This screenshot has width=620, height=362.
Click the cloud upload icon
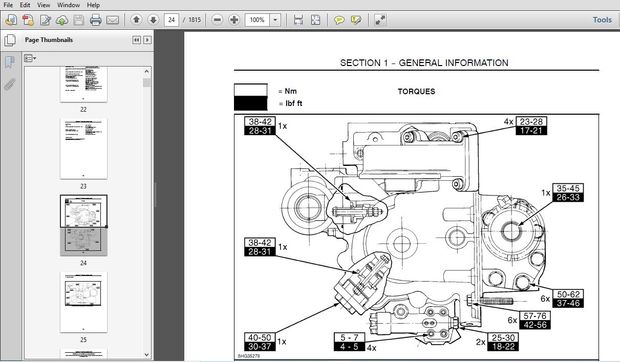click(x=62, y=20)
